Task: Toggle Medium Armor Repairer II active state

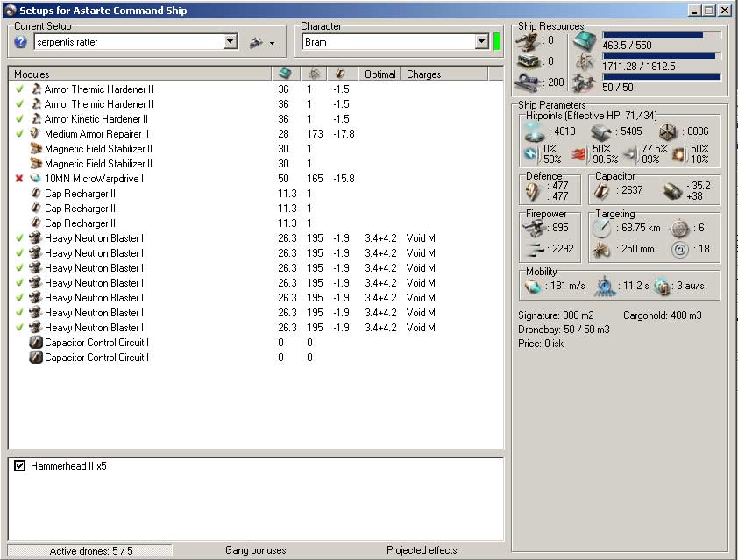Action: pos(19,134)
